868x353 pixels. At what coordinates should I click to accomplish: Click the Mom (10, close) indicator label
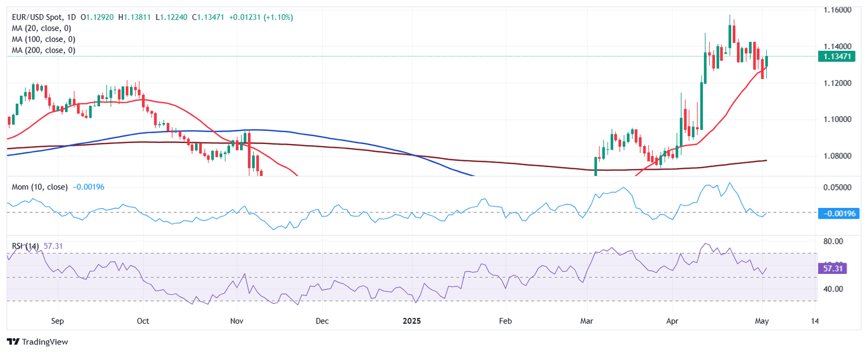(x=40, y=187)
